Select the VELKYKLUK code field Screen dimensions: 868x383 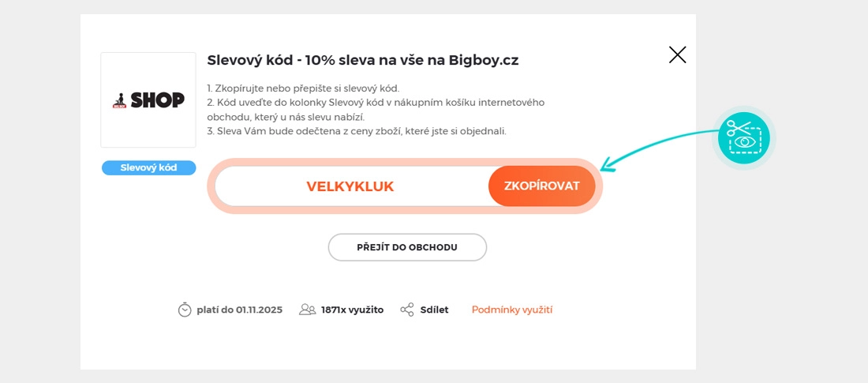pos(350,186)
